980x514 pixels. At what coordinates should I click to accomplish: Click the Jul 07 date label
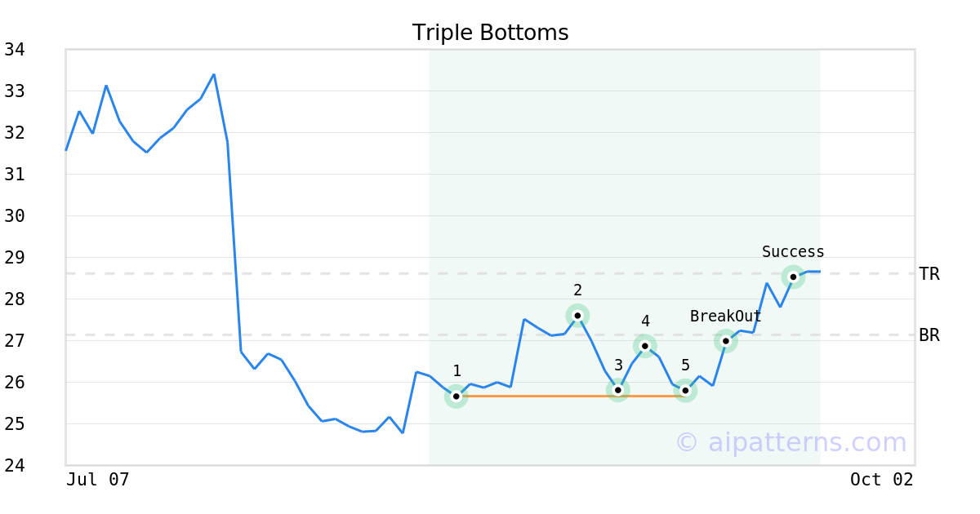pos(98,480)
